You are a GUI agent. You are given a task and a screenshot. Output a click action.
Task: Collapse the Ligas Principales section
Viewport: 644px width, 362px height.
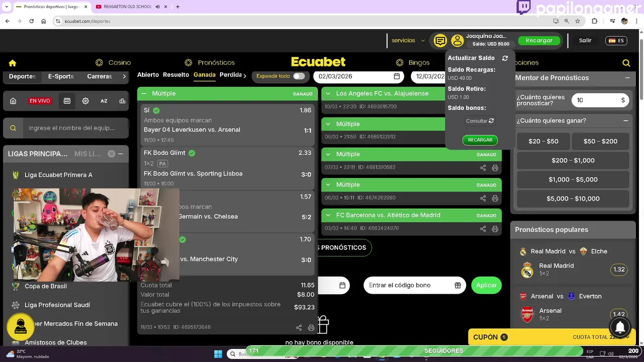coord(120,154)
